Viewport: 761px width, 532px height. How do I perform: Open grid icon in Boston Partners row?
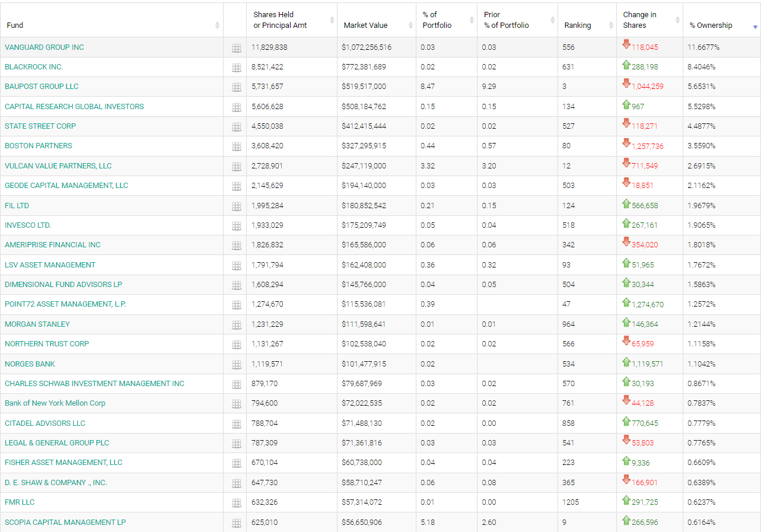tap(236, 146)
